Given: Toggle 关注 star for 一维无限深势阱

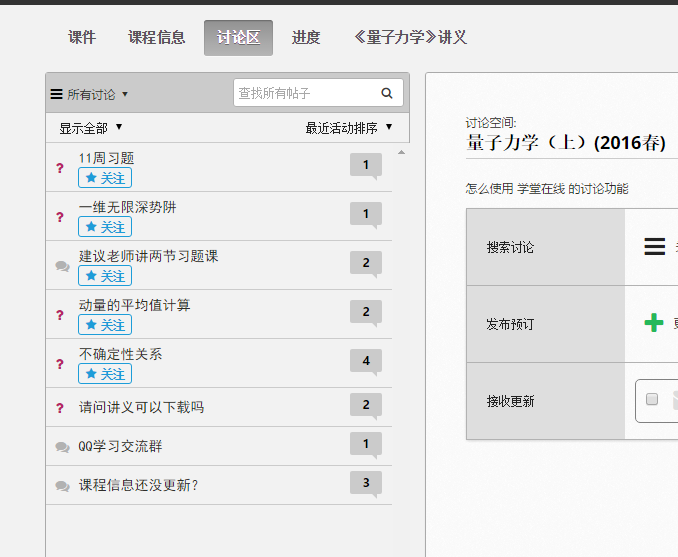Looking at the screenshot, I should tap(105, 227).
